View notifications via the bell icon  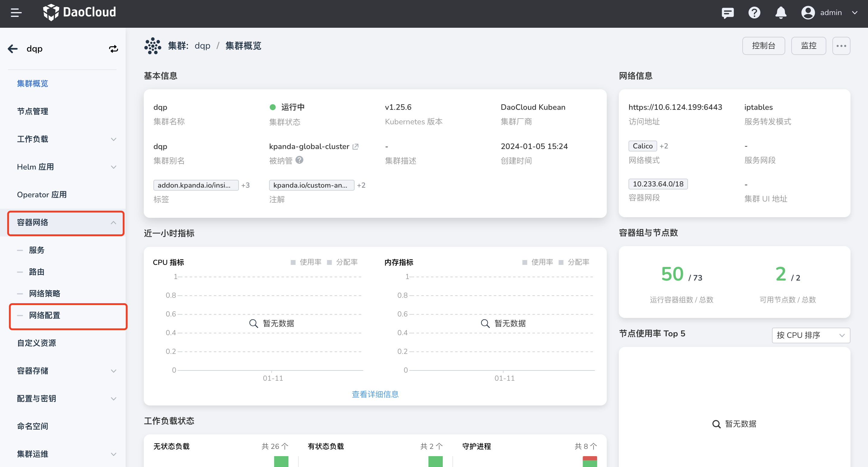point(781,13)
